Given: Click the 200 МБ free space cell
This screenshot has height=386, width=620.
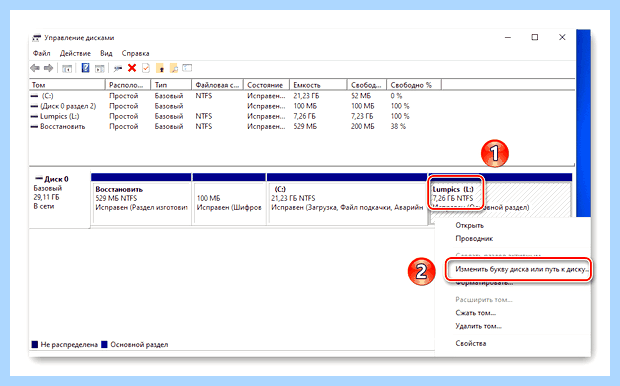Looking at the screenshot, I should click(363, 127).
